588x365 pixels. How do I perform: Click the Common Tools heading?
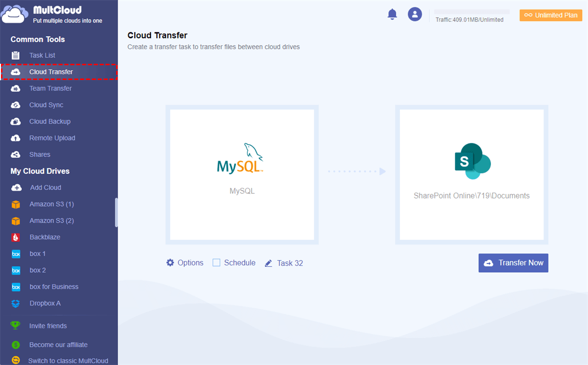[38, 39]
